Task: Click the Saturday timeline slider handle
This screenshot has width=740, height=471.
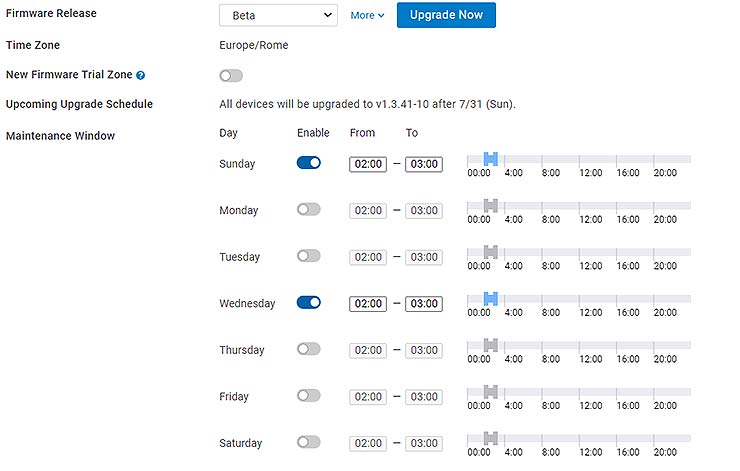Action: [490, 438]
